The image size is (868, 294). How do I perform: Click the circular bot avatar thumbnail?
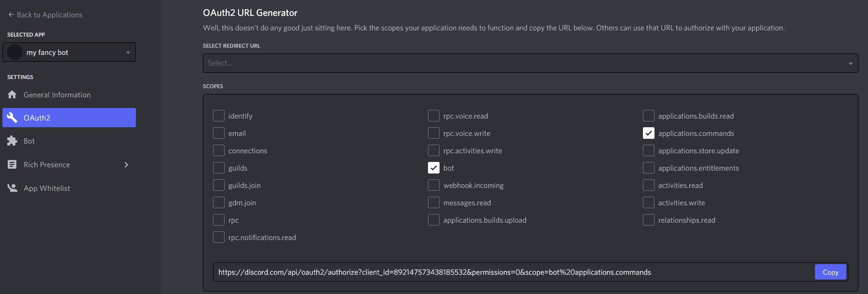(15, 52)
